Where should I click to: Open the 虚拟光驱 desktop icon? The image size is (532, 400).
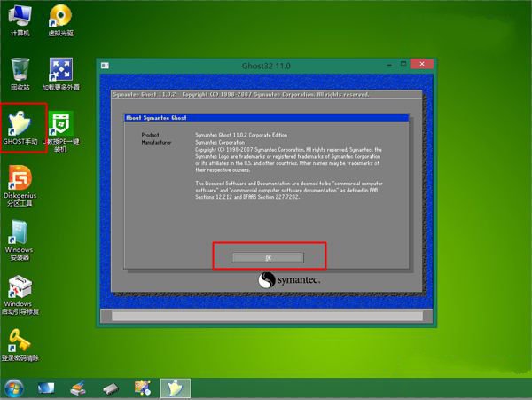pos(60,20)
